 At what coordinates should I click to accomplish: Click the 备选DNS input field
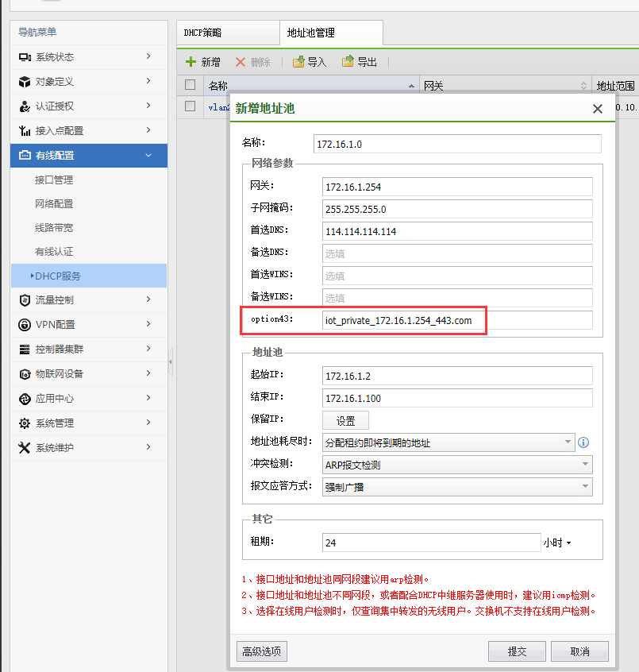457,253
